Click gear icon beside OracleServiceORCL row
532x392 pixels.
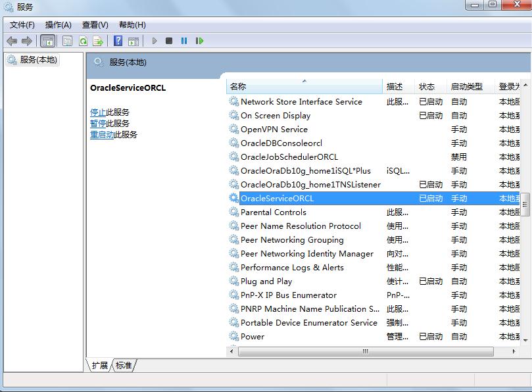[x=233, y=198]
